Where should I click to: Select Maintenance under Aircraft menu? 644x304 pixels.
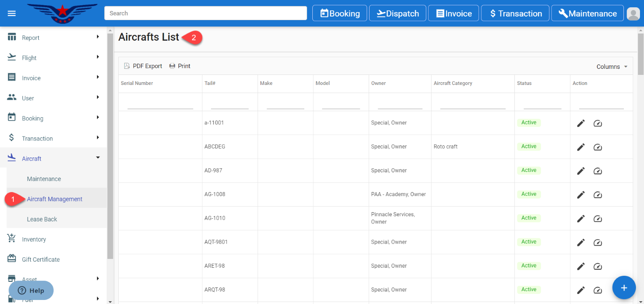click(44, 179)
